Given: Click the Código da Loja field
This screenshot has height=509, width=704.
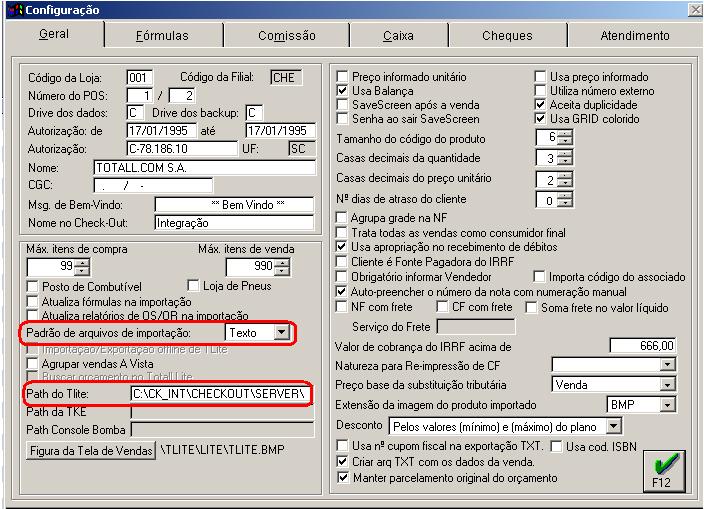Looking at the screenshot, I should pyautogui.click(x=140, y=78).
